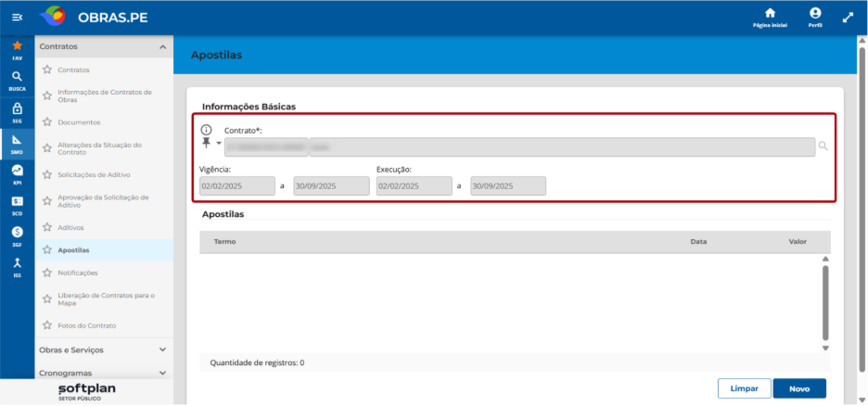Open Notificações menu item
Image resolution: width=868 pixels, height=406 pixels.
78,273
